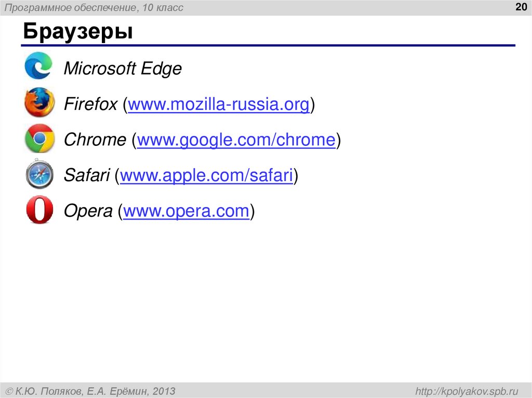Click the Chrome browser icon
Screen dimensions: 532x398
click(x=39, y=139)
